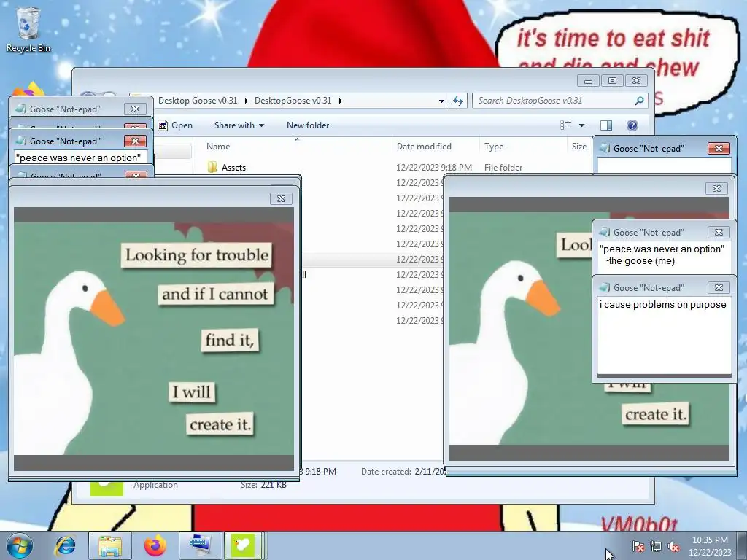Click "-the goose (me)" note text
The height and width of the screenshot is (560, 747).
click(x=640, y=260)
